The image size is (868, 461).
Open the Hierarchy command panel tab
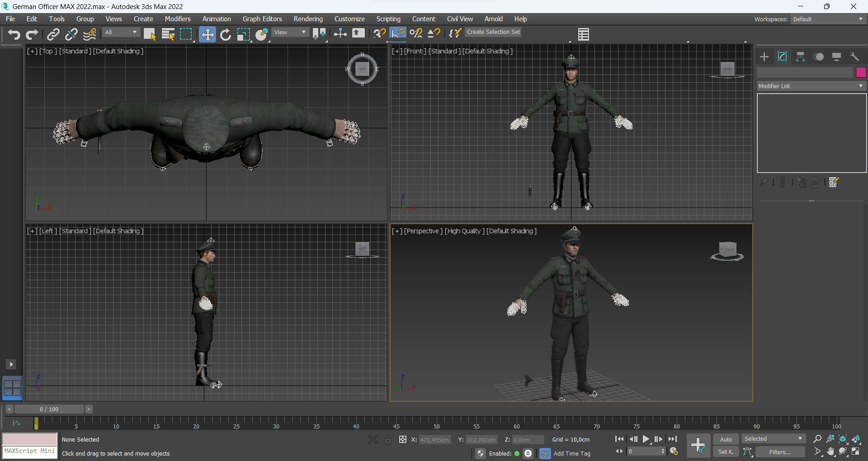click(x=800, y=56)
